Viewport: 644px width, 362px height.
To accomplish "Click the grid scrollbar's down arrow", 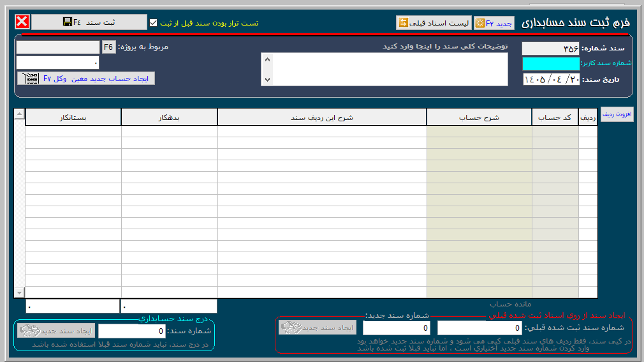I will coord(19,292).
